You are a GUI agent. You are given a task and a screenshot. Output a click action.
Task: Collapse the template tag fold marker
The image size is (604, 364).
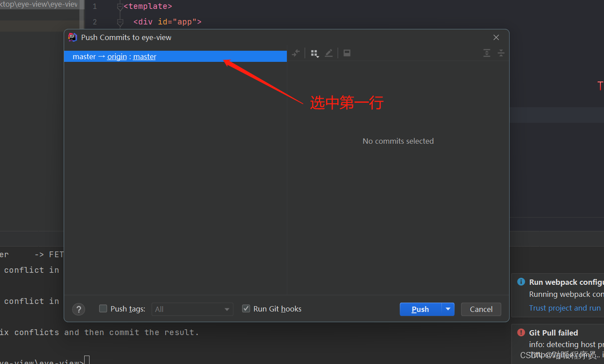pos(120,7)
